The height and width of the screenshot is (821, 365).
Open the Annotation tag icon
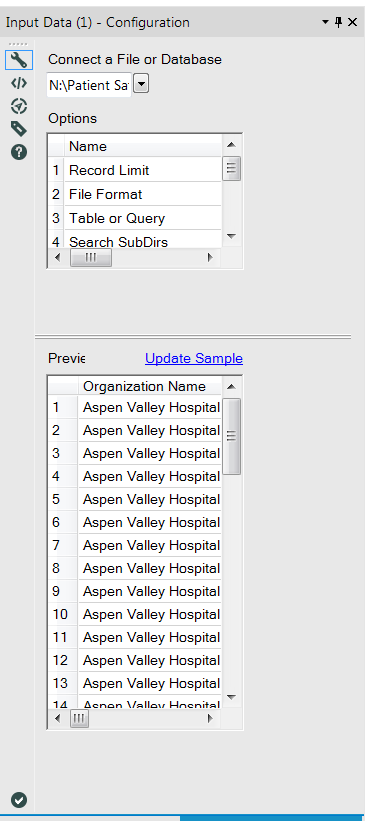click(x=19, y=129)
